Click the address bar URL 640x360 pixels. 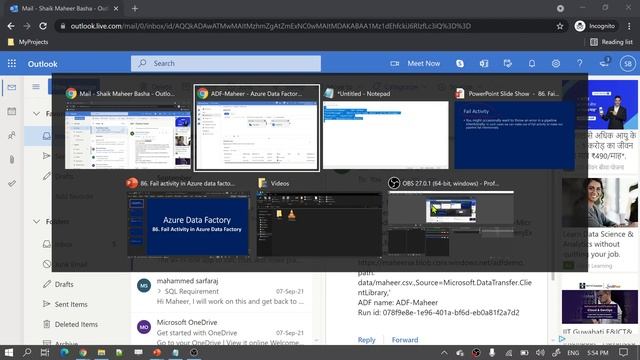coord(271,26)
